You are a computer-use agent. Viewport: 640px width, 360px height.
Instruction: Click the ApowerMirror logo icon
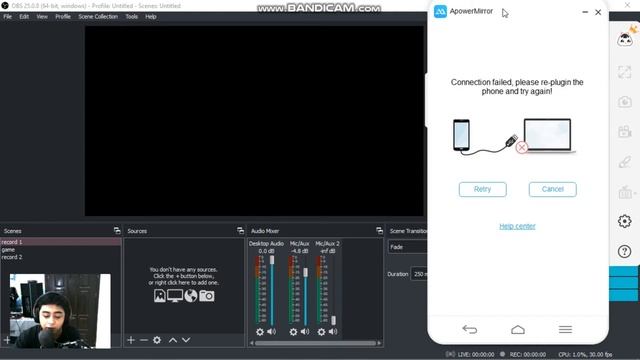pos(440,11)
